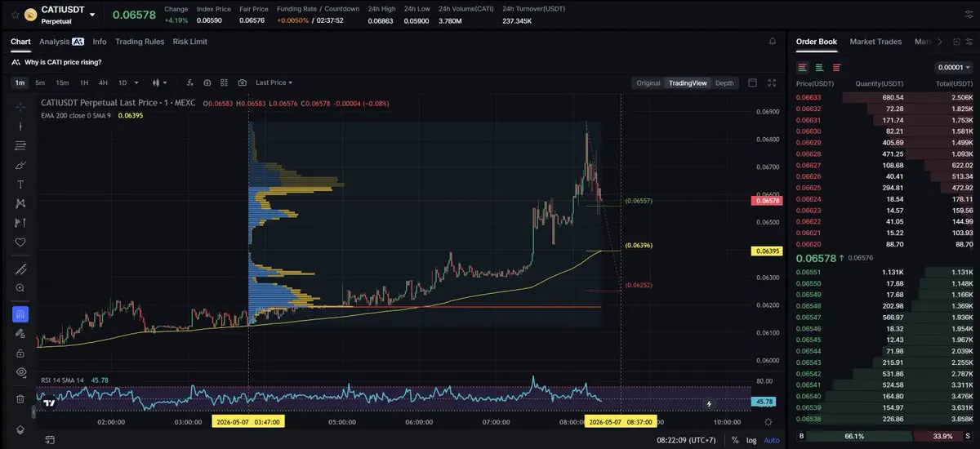Select the trend line drawing tool
The image size is (980, 449).
tap(20, 127)
